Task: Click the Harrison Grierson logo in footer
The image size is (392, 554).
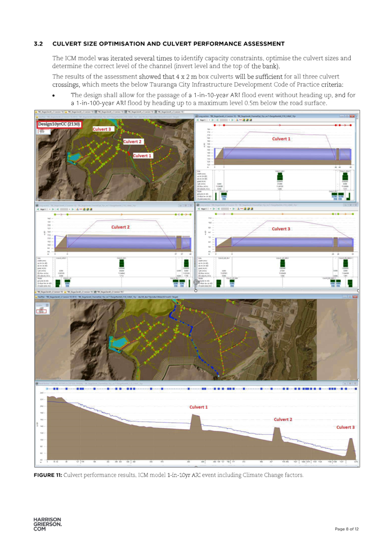Action: 46,526
